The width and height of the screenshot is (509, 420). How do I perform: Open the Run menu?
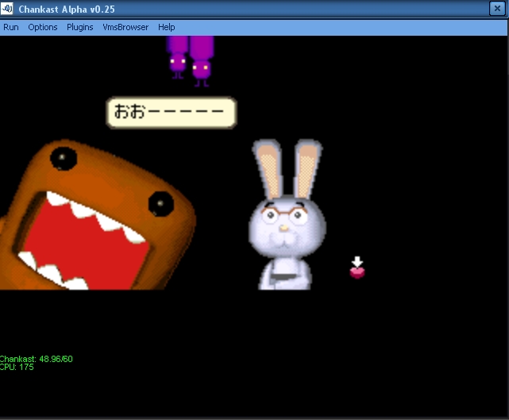pos(11,27)
